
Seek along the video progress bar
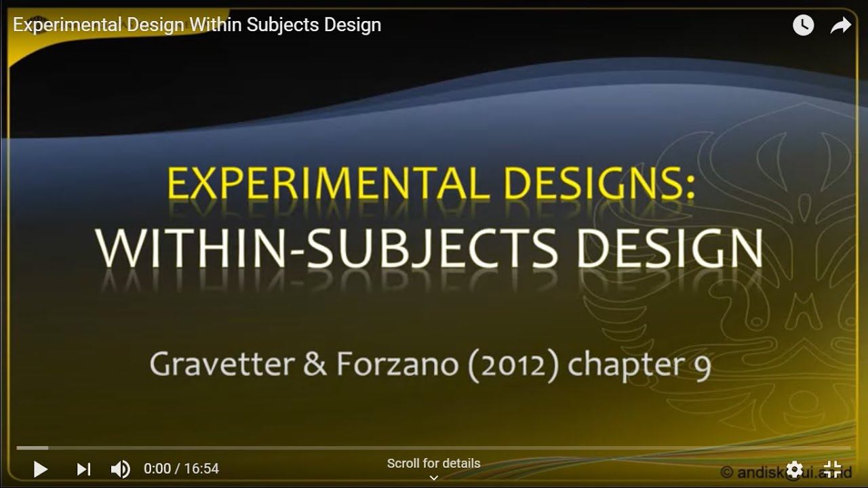click(433, 448)
